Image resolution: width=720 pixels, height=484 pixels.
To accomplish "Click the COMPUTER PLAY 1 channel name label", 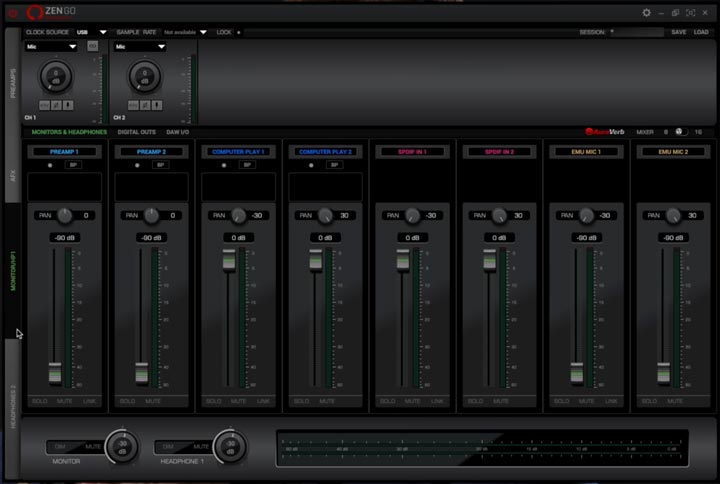I will point(238,152).
